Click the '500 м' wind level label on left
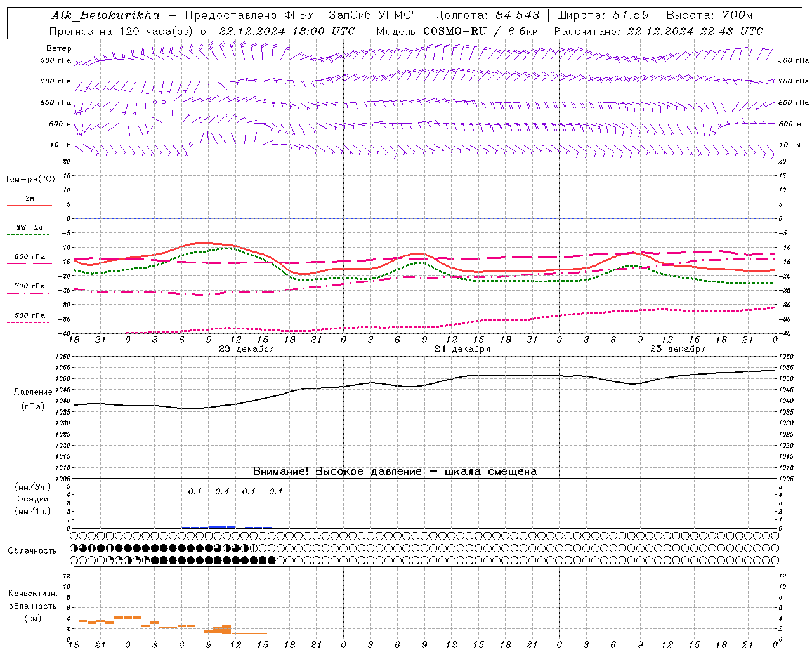The height and width of the screenshot is (650, 812). click(x=61, y=124)
